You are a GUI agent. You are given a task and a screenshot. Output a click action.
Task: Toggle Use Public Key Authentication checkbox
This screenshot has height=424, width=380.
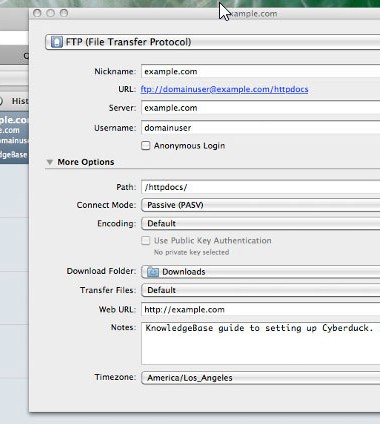pos(146,241)
